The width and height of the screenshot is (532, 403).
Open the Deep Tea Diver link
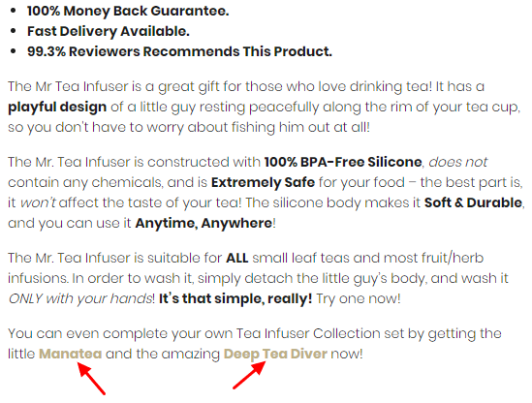275,355
